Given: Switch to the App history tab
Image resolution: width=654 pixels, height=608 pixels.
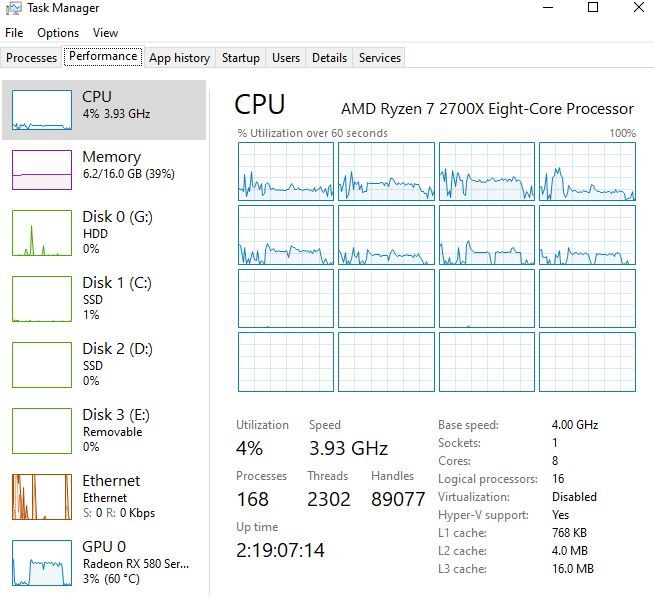Looking at the screenshot, I should coord(179,58).
